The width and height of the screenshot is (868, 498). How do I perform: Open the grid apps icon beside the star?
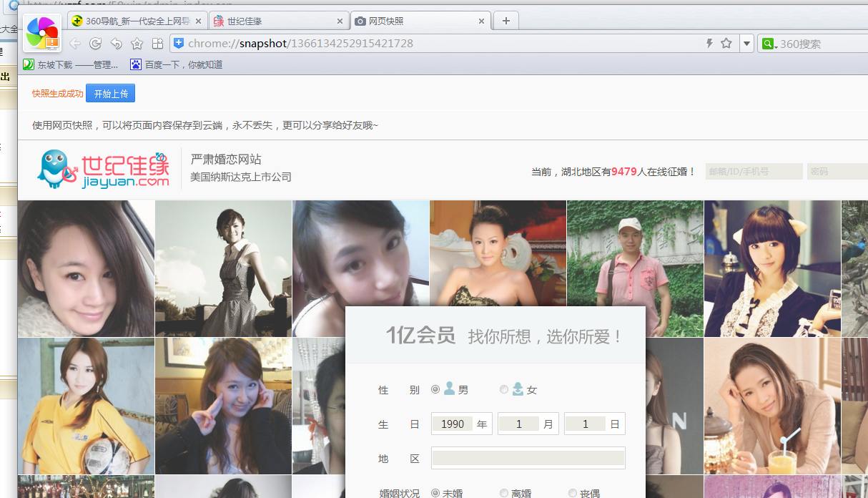[x=158, y=44]
